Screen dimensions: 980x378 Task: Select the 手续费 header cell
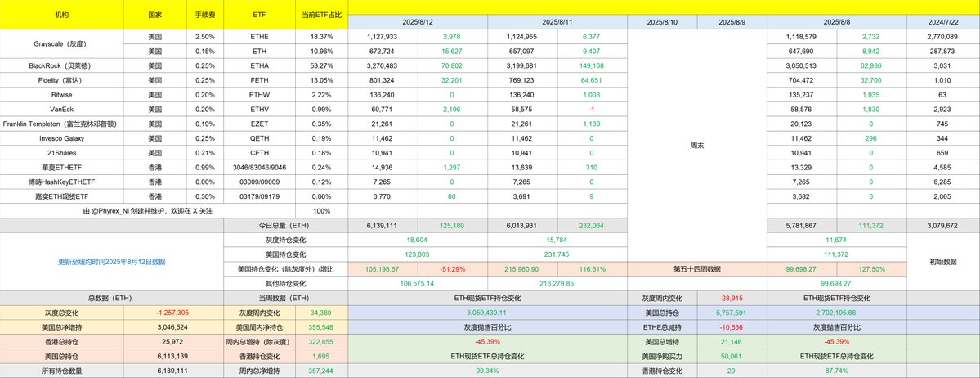tap(205, 15)
